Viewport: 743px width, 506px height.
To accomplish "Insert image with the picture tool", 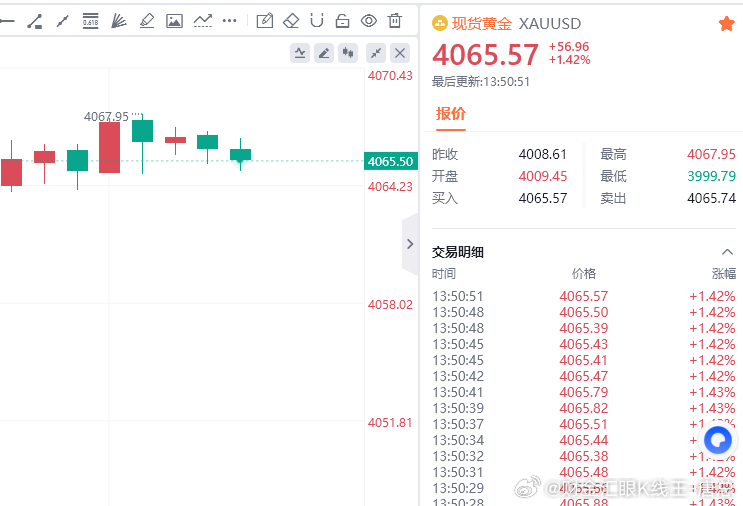I will 174,21.
